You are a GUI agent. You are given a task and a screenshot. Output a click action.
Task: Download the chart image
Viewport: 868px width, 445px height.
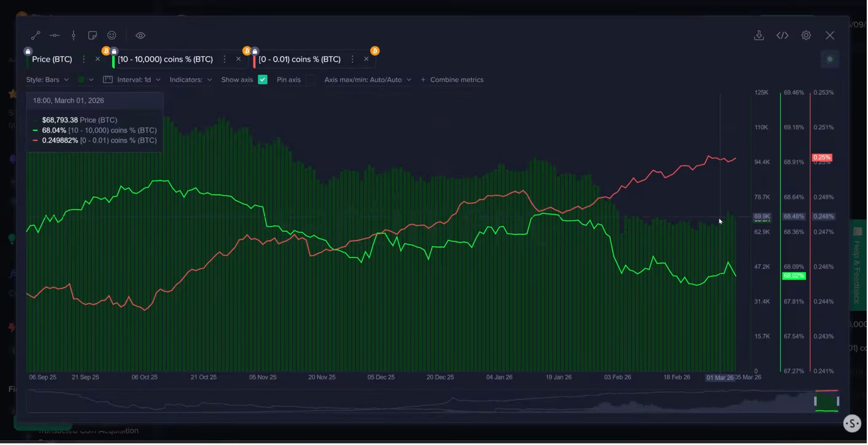[759, 35]
